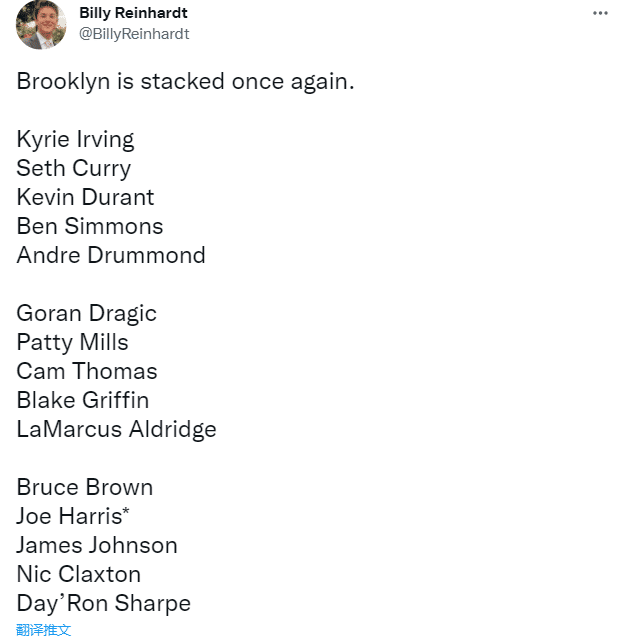Click the Ben Simmons line

pos(89,226)
